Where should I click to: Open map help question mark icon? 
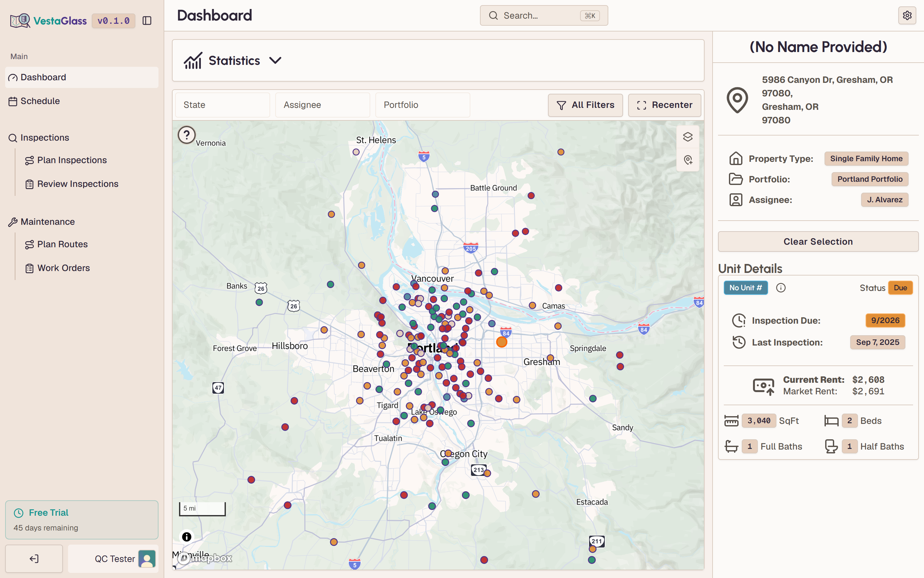coord(187,135)
